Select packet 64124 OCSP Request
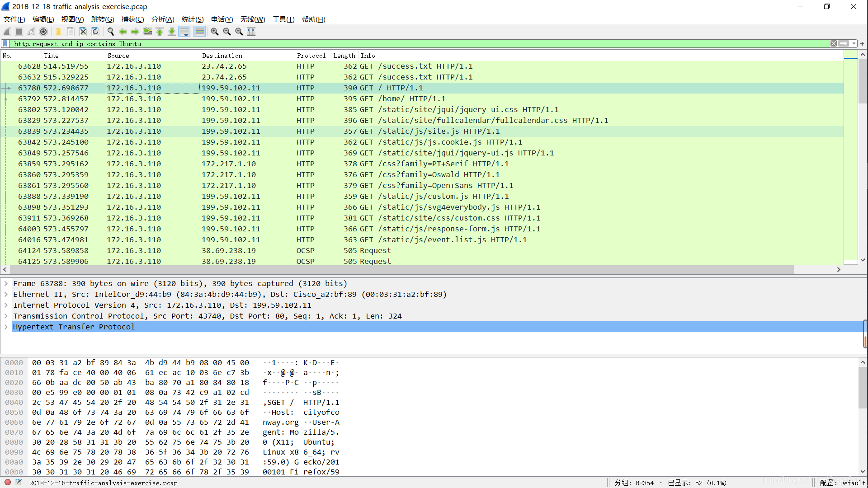Image resolution: width=868 pixels, height=488 pixels. (422, 251)
